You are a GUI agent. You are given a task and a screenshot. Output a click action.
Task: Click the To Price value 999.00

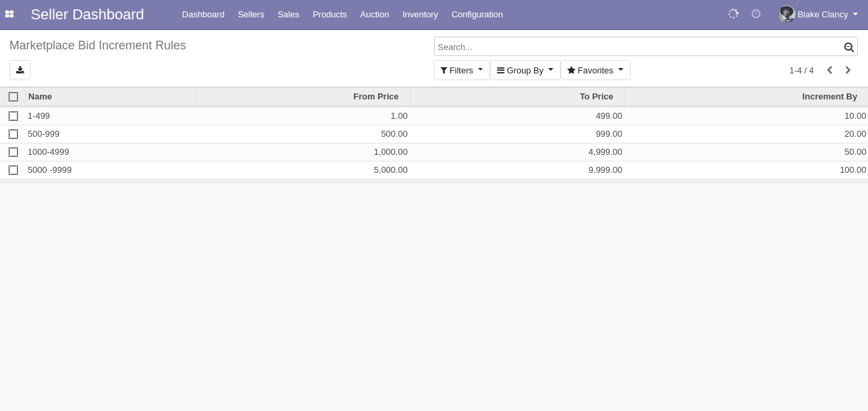[x=609, y=134]
